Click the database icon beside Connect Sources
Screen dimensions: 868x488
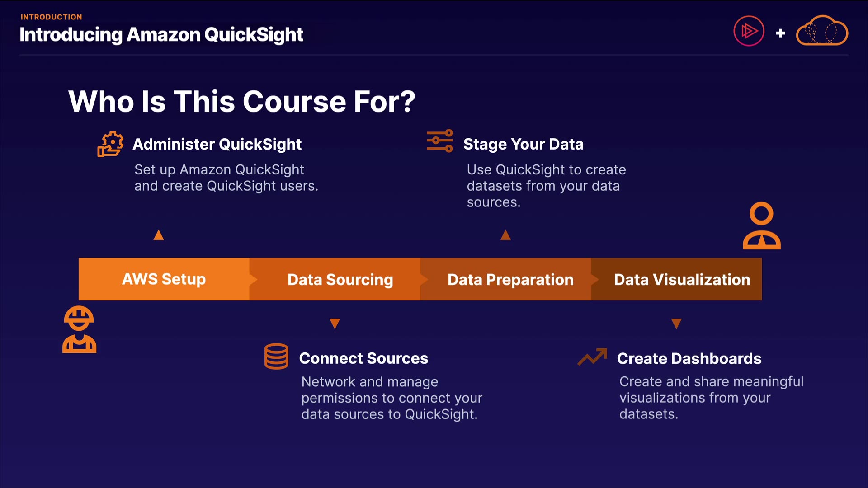(276, 357)
